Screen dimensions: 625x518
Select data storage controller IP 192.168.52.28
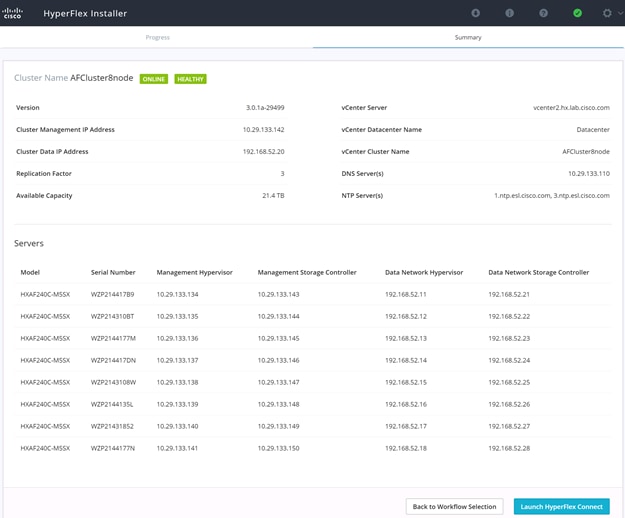click(x=509, y=448)
